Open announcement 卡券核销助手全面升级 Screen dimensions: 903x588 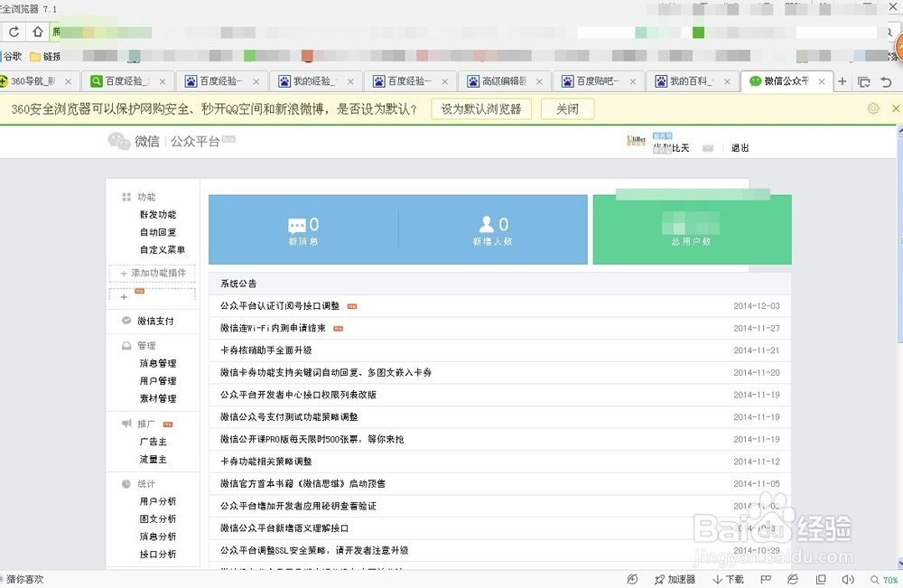pyautogui.click(x=266, y=350)
